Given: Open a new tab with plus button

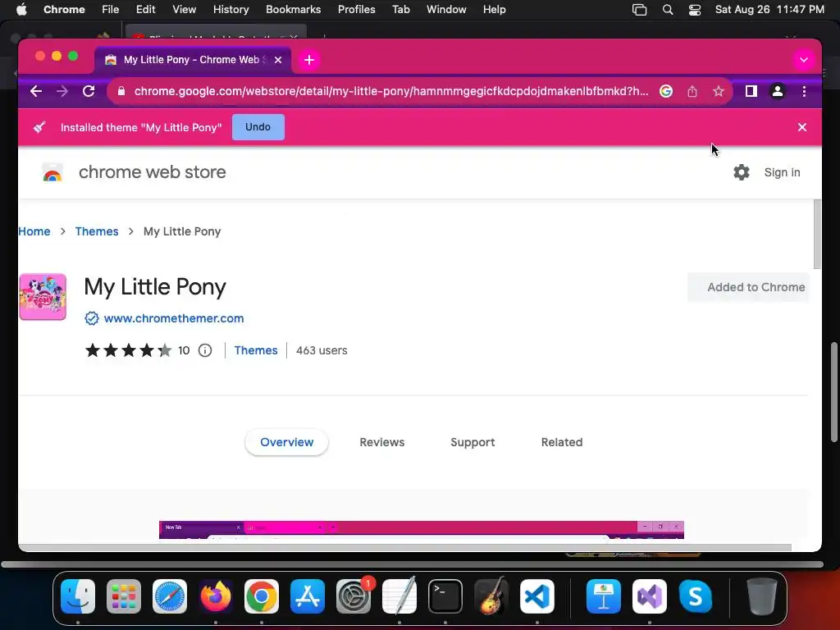Looking at the screenshot, I should tap(309, 60).
